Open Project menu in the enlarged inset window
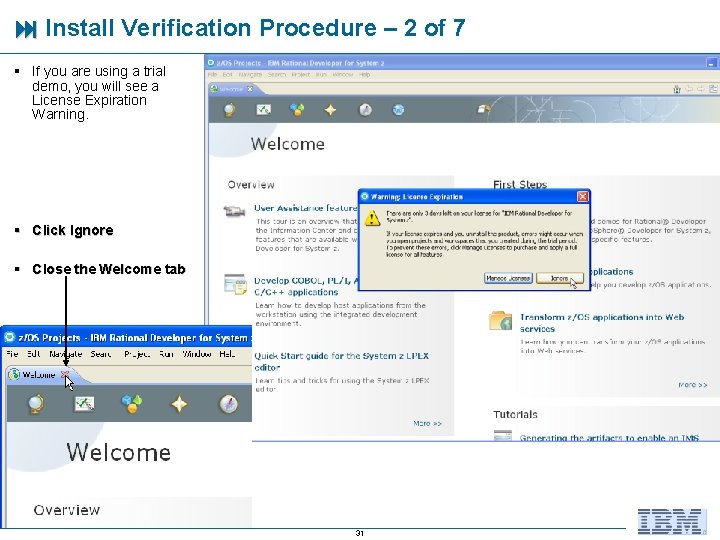 coord(137,354)
